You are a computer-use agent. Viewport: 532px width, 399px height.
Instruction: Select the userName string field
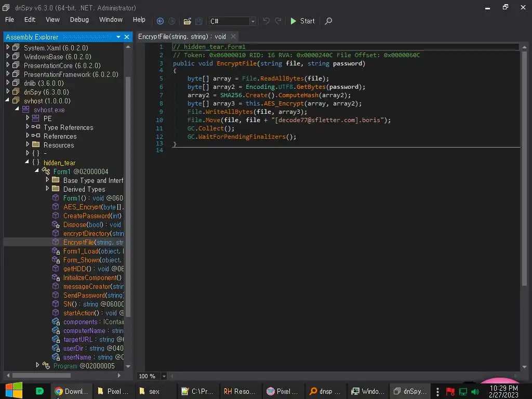94,357
